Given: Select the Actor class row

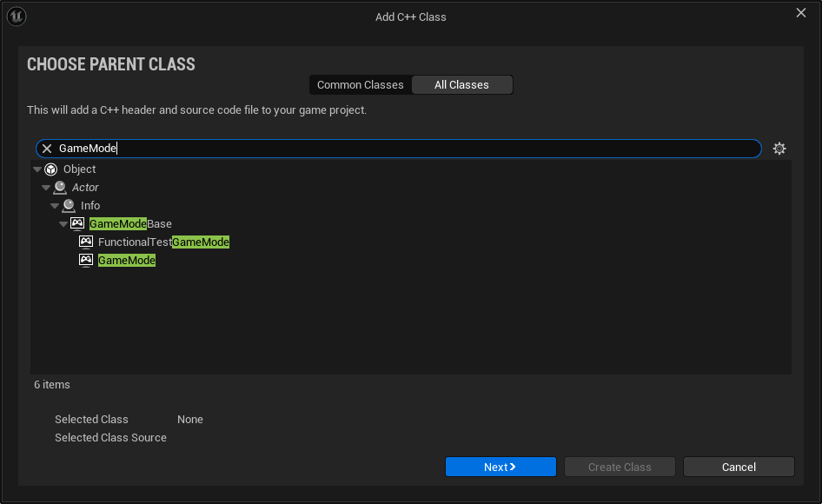Looking at the screenshot, I should click(410, 187).
